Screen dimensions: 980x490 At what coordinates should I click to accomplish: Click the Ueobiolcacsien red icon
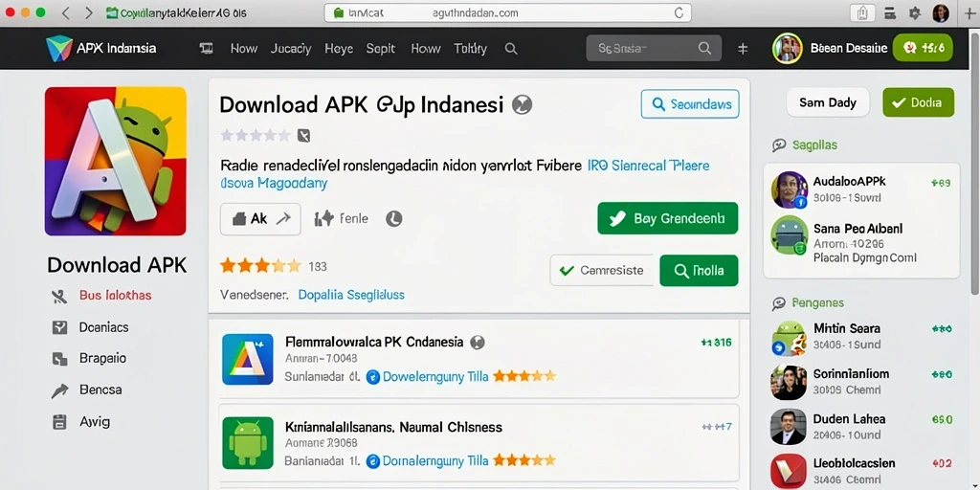point(789,472)
